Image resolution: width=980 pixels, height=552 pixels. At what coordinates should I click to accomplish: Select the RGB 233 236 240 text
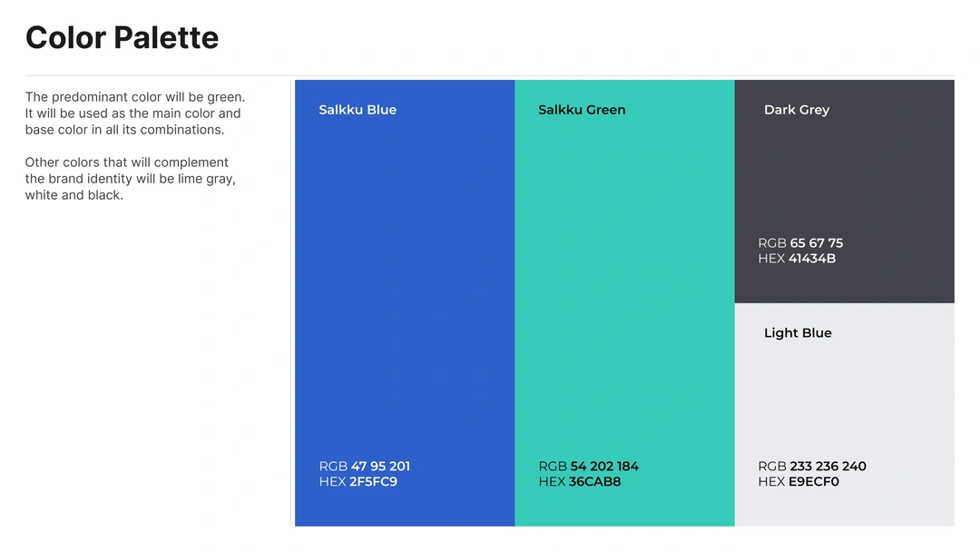pyautogui.click(x=812, y=467)
